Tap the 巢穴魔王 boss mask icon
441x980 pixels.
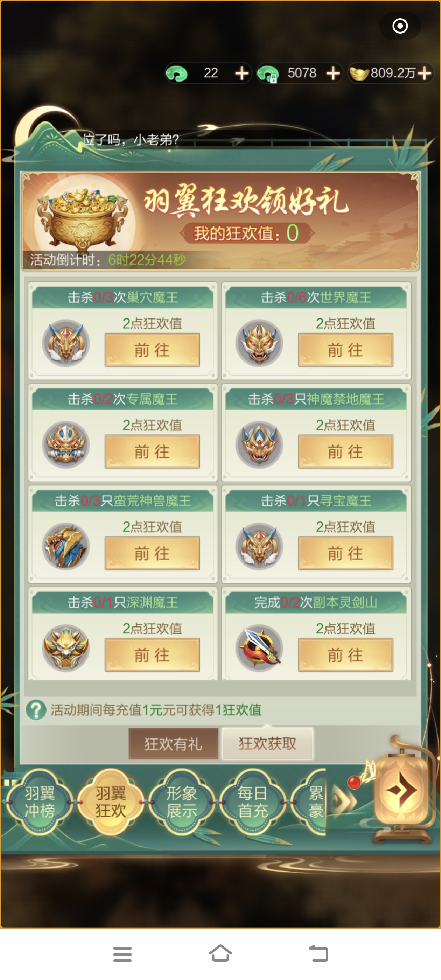click(x=66, y=343)
